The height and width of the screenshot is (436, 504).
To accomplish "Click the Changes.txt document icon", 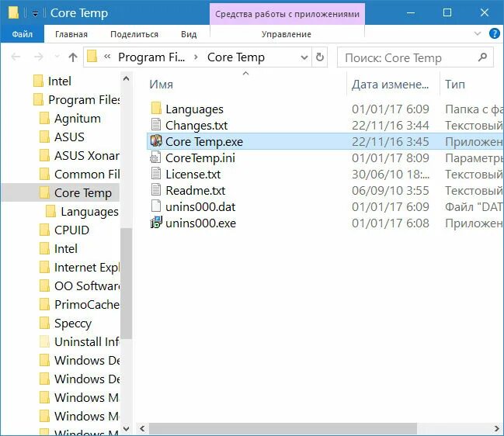I will point(156,125).
